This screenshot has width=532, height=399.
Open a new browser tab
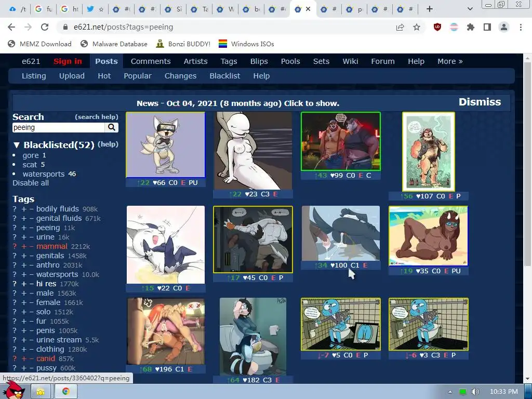(430, 9)
